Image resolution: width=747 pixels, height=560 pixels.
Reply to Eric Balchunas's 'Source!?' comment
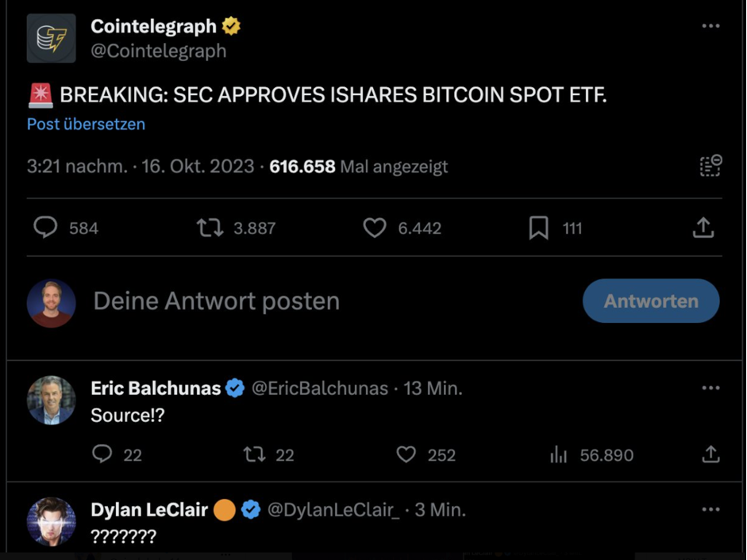[x=102, y=455]
